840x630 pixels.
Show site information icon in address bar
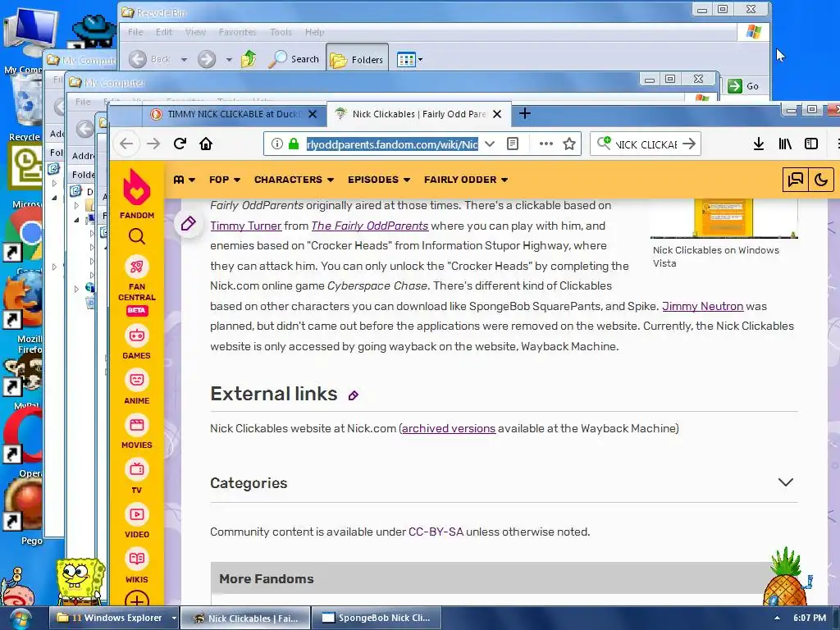(x=277, y=144)
